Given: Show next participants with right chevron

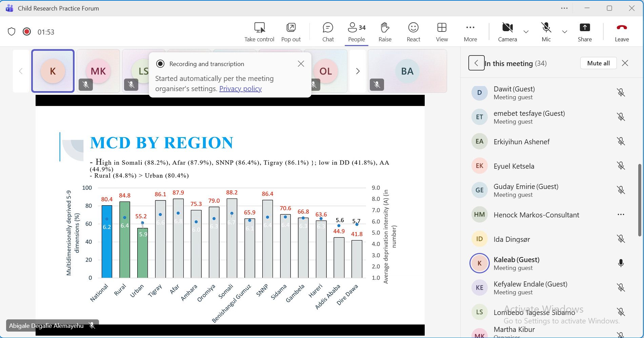Looking at the screenshot, I should tap(358, 71).
